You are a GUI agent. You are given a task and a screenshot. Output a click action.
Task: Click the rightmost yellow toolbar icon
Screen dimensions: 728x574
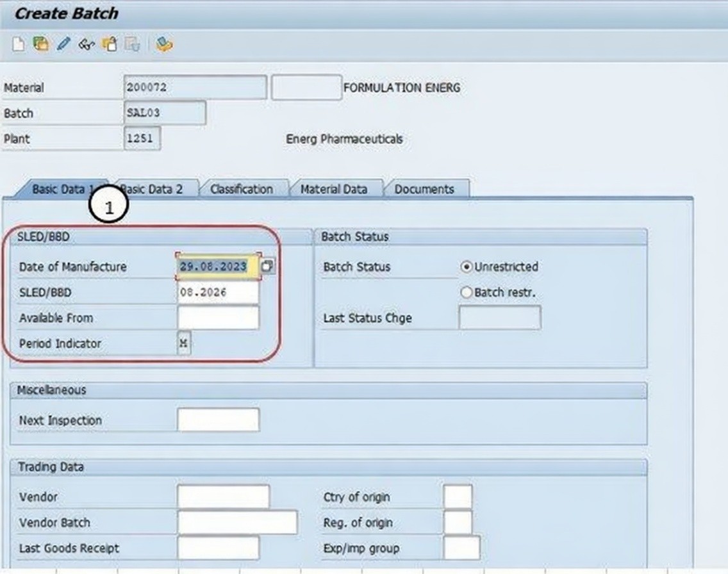(x=164, y=44)
